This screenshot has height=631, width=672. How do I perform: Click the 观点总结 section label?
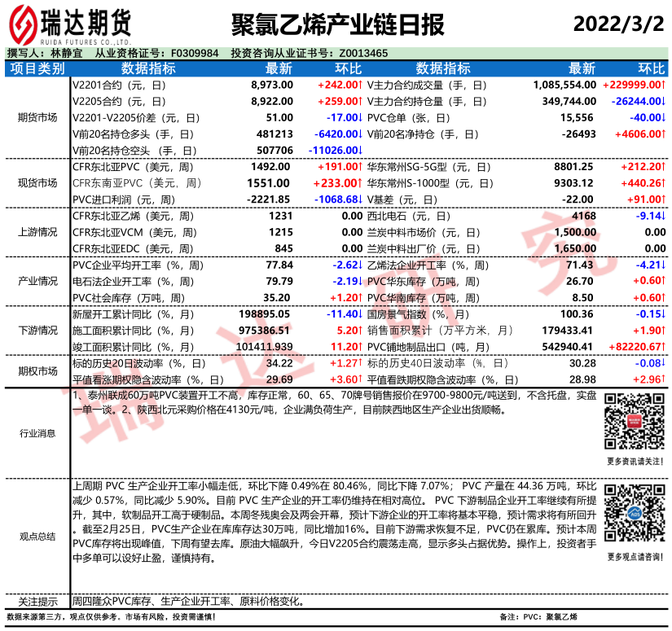pyautogui.click(x=37, y=536)
